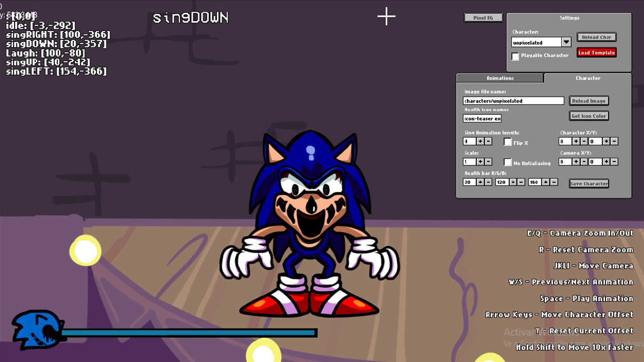Increase Camera X with plus
644x362 pixels.
tap(576, 161)
